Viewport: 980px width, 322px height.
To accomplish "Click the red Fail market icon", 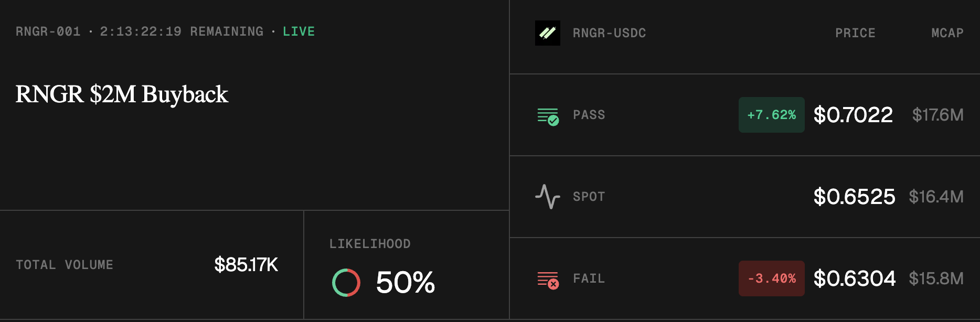I will [x=548, y=280].
